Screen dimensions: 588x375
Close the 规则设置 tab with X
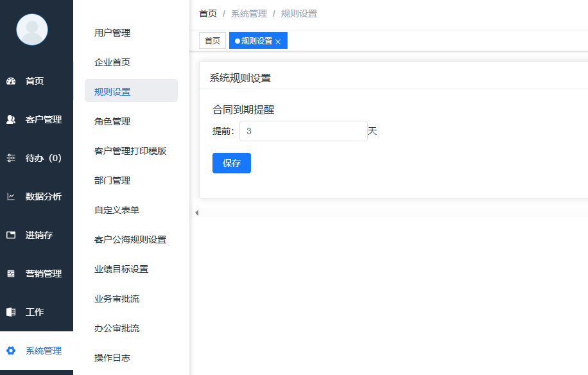tap(278, 42)
